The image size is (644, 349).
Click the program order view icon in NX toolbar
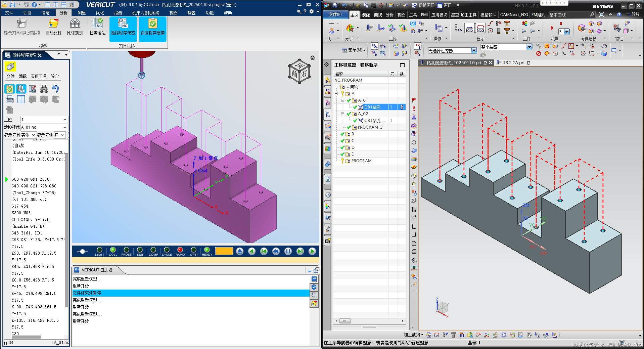375,46
